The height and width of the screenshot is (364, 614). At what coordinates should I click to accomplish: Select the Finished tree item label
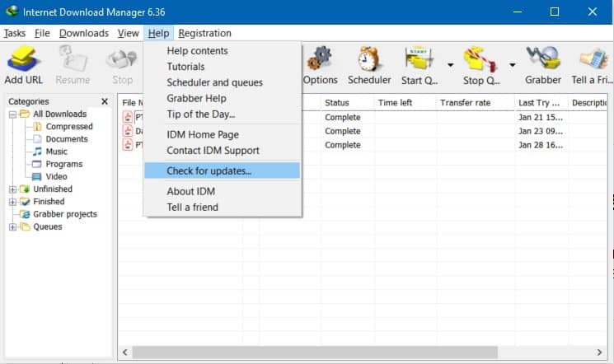click(49, 202)
